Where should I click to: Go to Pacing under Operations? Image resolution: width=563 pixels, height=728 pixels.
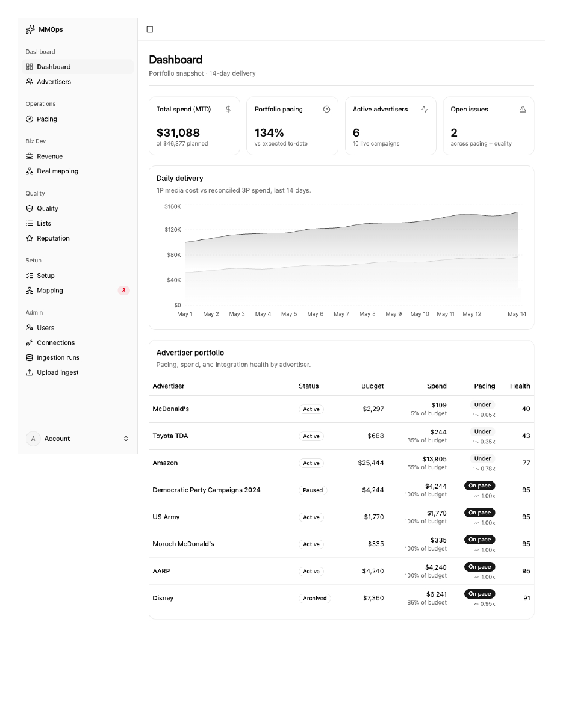78,119
